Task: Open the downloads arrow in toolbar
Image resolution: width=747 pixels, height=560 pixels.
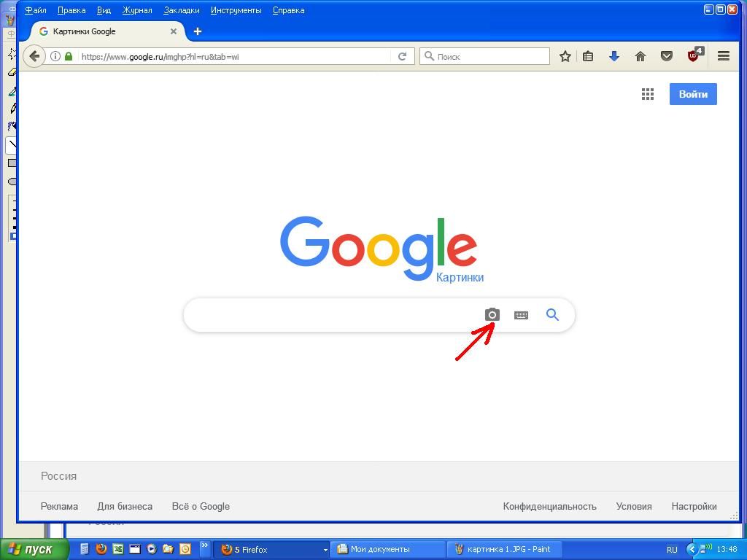Action: pos(614,56)
